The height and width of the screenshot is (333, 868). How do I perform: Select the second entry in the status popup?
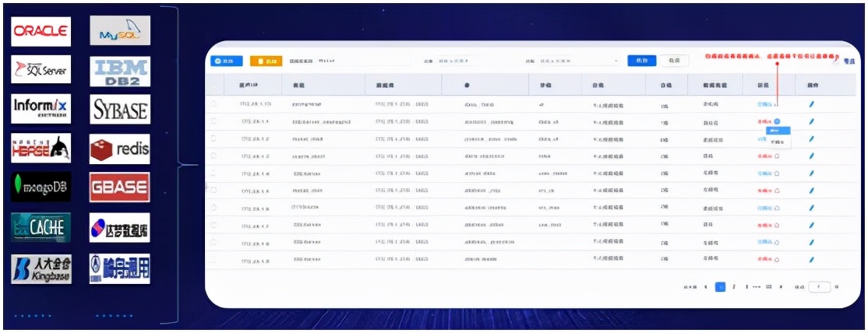778,142
